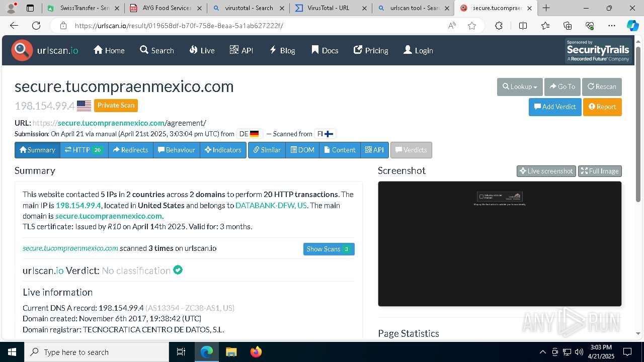Click the taskbar search box
Image resolution: width=644 pixels, height=362 pixels.
pyautogui.click(x=97, y=352)
